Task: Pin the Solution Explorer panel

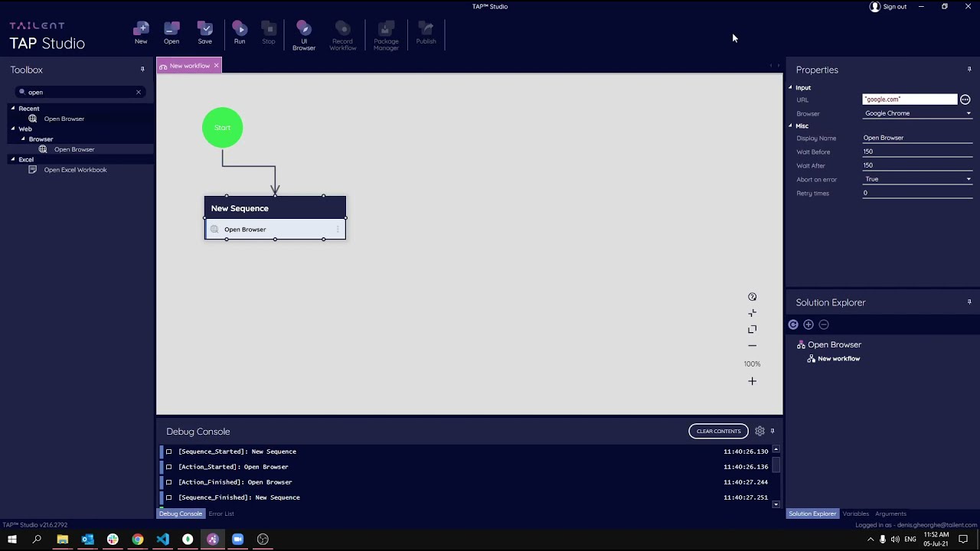Action: 969,302
